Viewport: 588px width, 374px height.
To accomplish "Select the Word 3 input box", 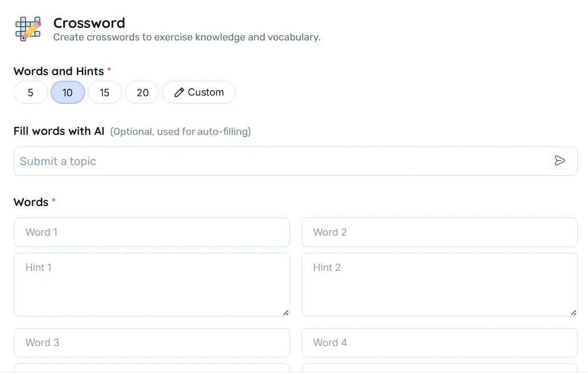I will (x=152, y=343).
